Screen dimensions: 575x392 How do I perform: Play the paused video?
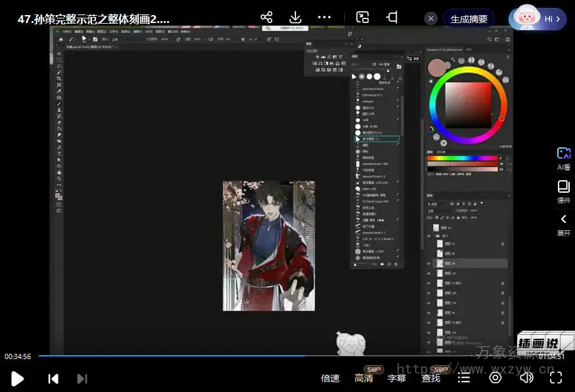tap(18, 378)
